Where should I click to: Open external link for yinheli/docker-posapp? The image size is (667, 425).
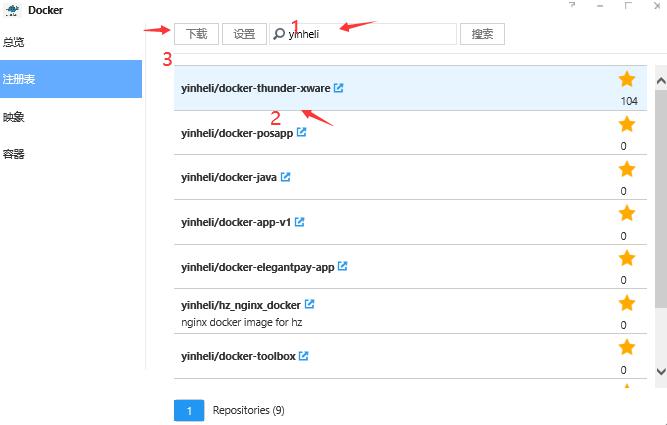(301, 132)
